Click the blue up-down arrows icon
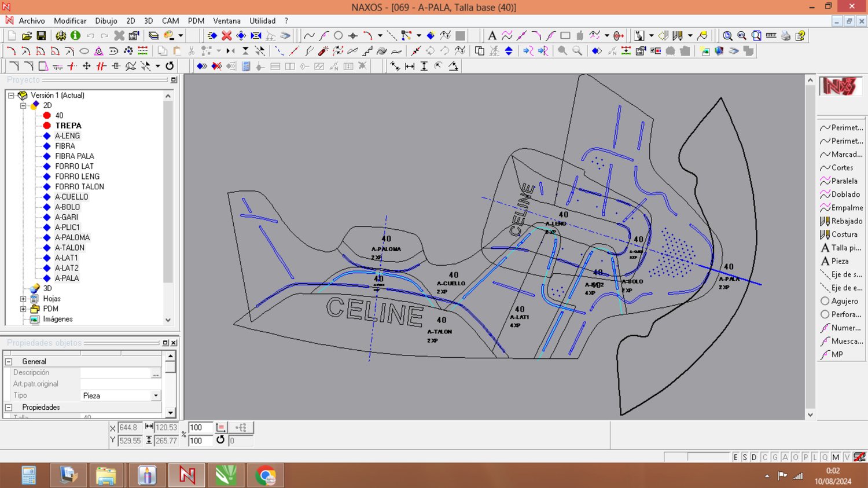The image size is (868, 488). (509, 51)
